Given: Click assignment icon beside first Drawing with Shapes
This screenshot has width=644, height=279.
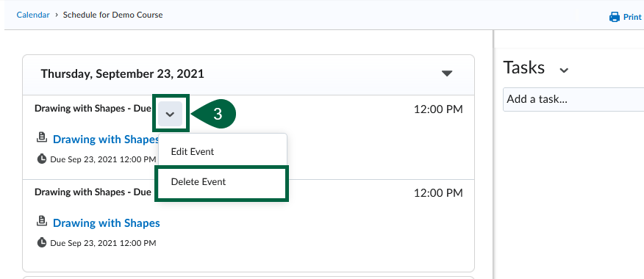Looking at the screenshot, I should pos(41,138).
